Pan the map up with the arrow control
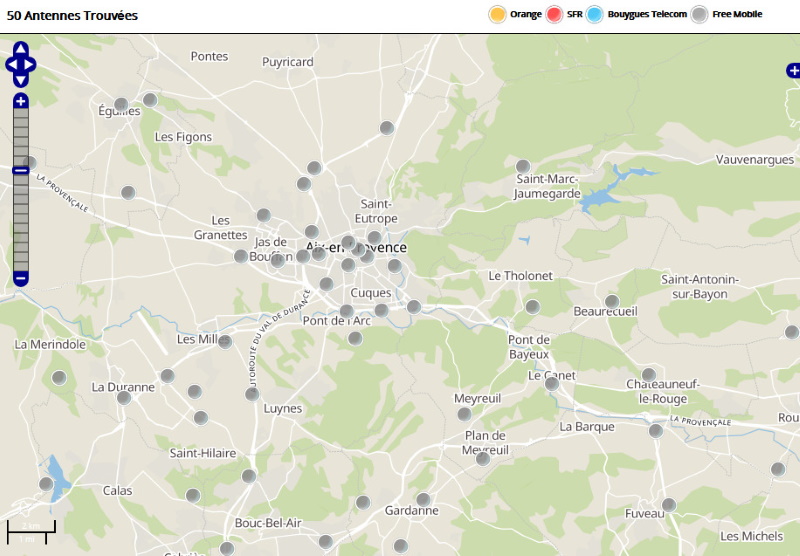The width and height of the screenshot is (800, 556). [x=21, y=48]
